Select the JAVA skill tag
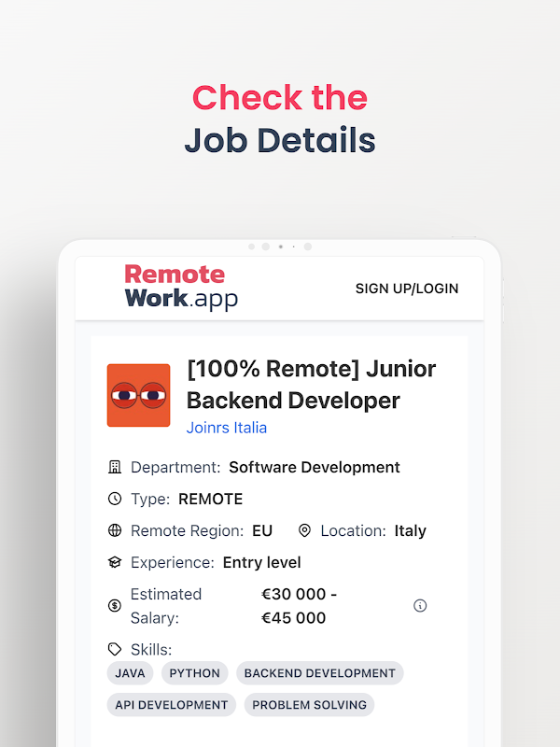 point(131,673)
